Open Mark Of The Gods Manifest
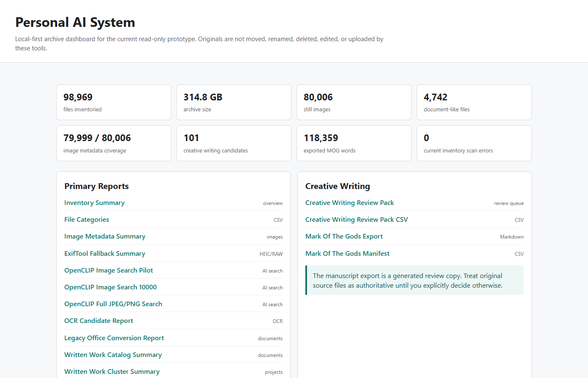Image resolution: width=588 pixels, height=378 pixels. 347,254
